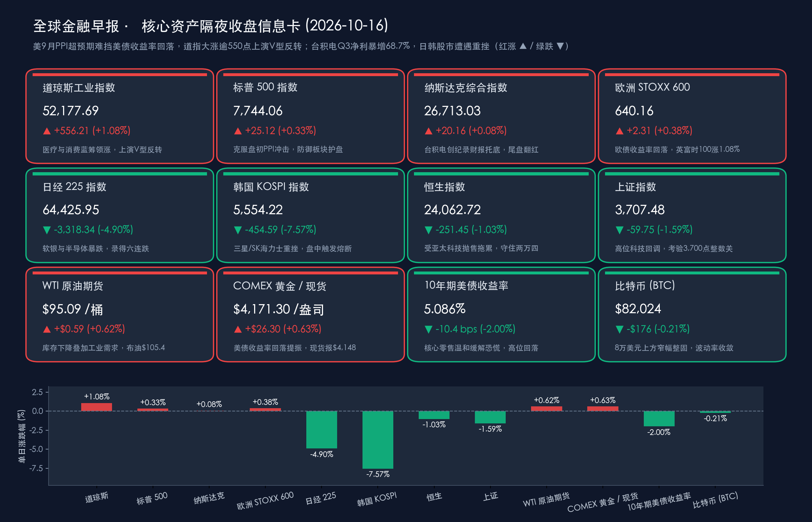Click the COMEX 黄金 / 现货 card title

(280, 286)
